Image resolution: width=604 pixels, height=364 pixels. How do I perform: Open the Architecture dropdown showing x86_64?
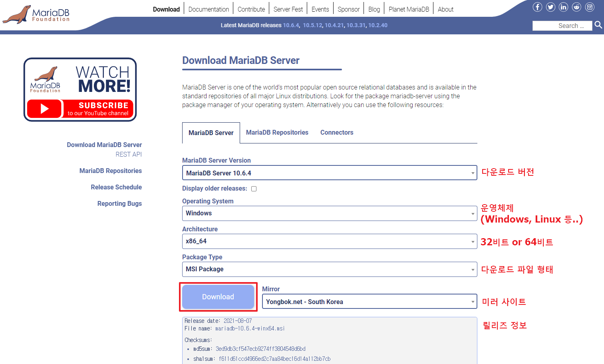(x=330, y=241)
